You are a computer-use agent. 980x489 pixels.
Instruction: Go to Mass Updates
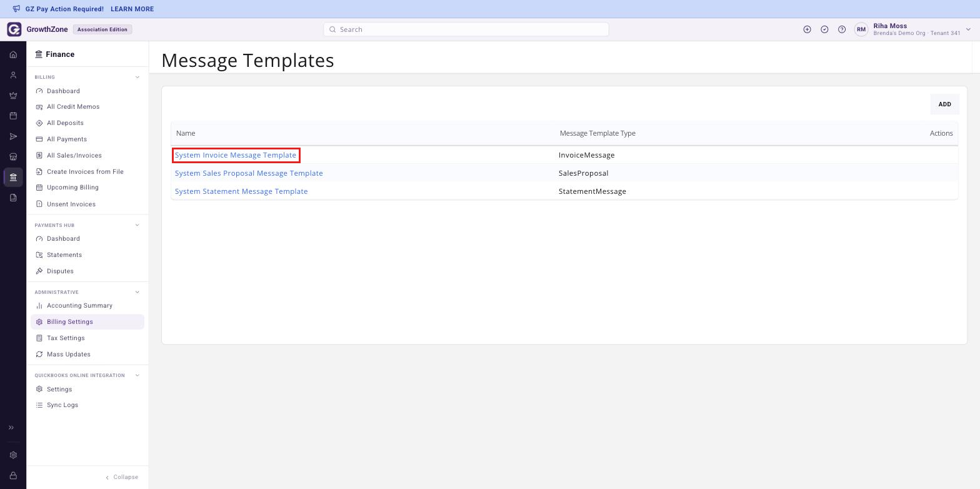point(69,355)
